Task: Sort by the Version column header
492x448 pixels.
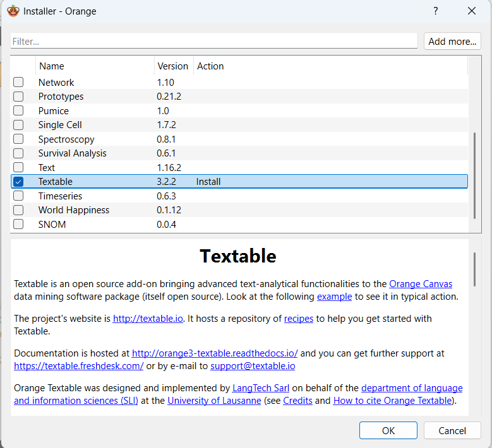Action: pyautogui.click(x=174, y=66)
